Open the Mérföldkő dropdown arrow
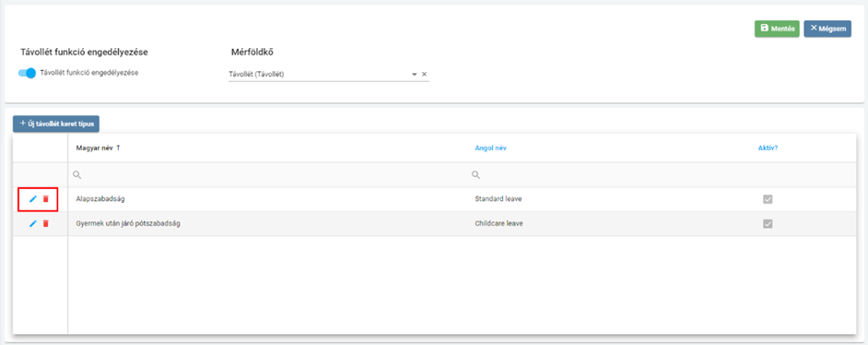 pyautogui.click(x=414, y=74)
